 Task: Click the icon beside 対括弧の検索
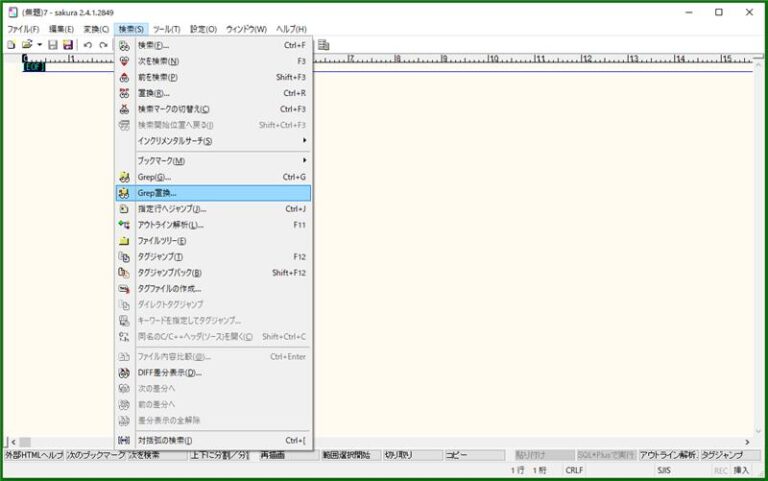click(124, 440)
